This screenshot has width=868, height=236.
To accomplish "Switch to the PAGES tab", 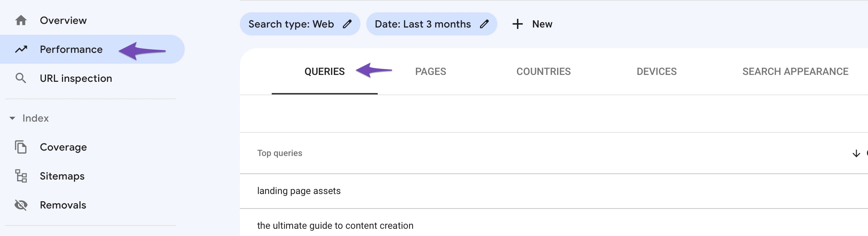I will (x=430, y=72).
